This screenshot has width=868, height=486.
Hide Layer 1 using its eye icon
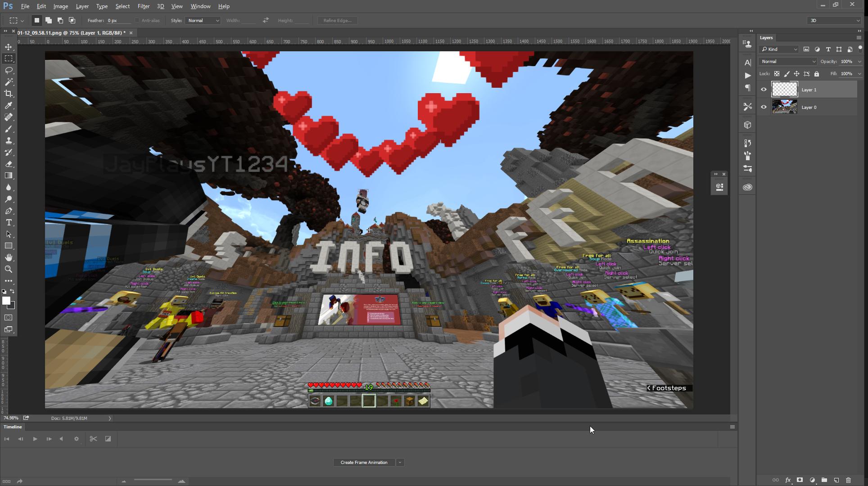(764, 90)
